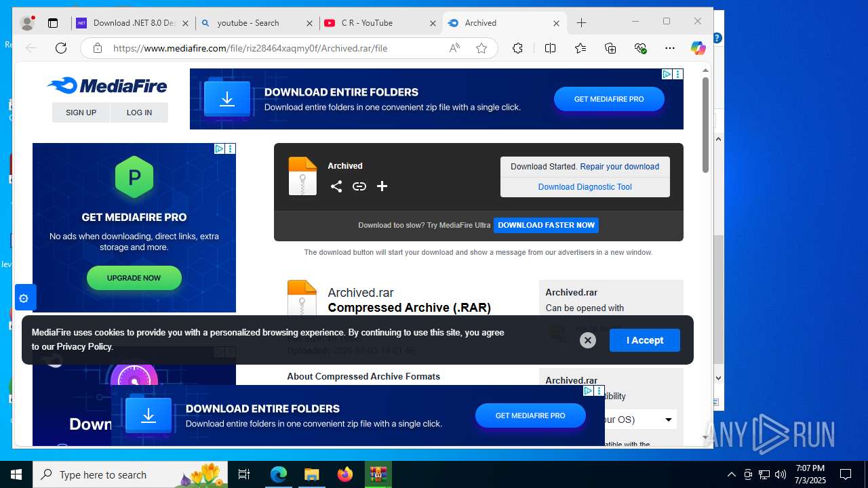
Task: Show hidden system tray icons
Action: coord(731,474)
